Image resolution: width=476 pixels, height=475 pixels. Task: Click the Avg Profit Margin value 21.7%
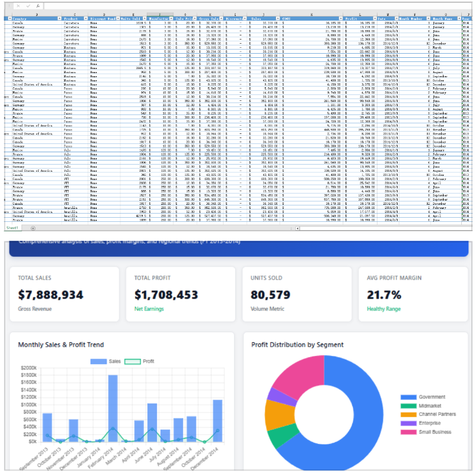(384, 295)
